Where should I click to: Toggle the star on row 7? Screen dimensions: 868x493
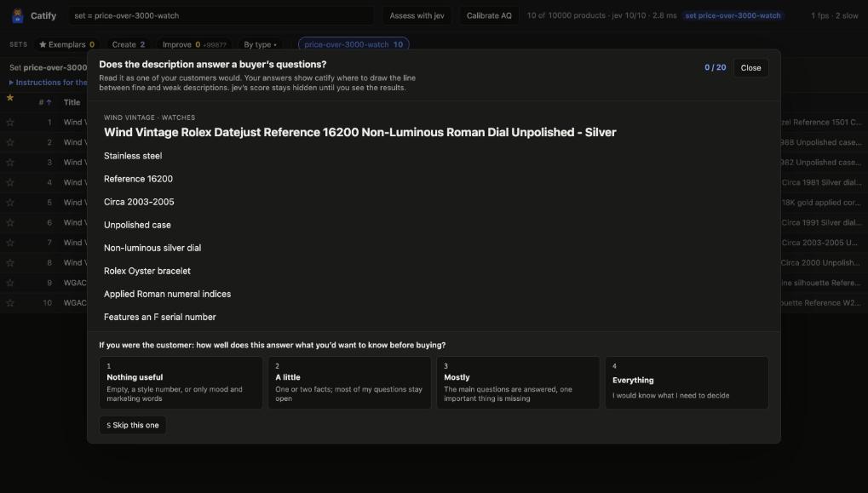pos(10,243)
